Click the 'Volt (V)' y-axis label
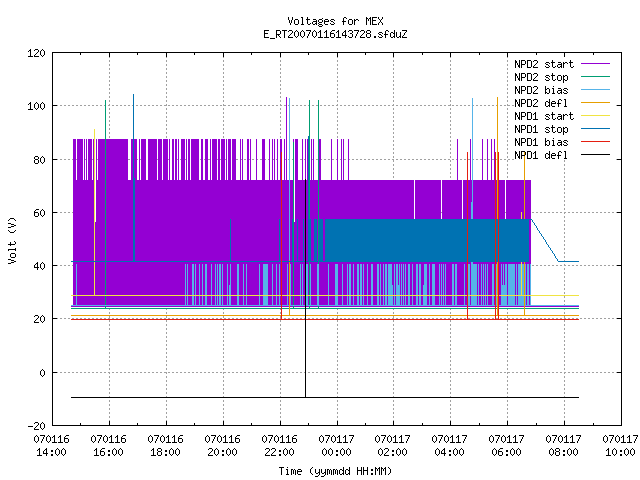 (12, 240)
